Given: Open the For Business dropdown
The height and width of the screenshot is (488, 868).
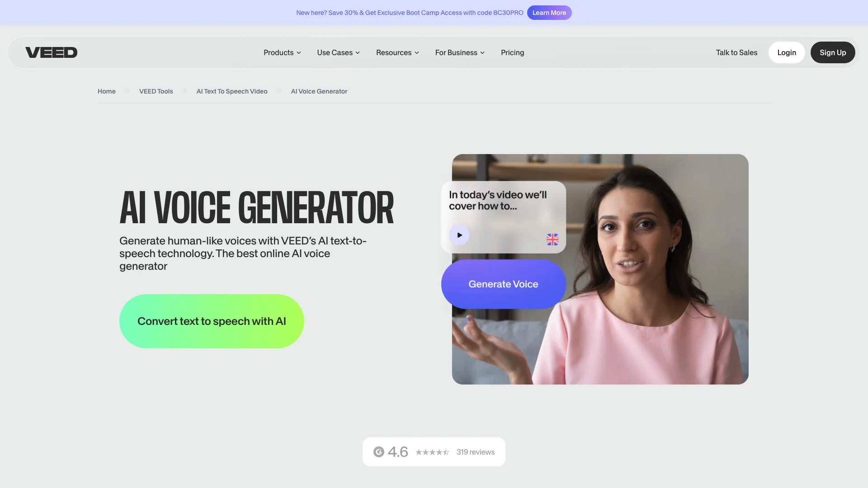Looking at the screenshot, I should tap(460, 52).
